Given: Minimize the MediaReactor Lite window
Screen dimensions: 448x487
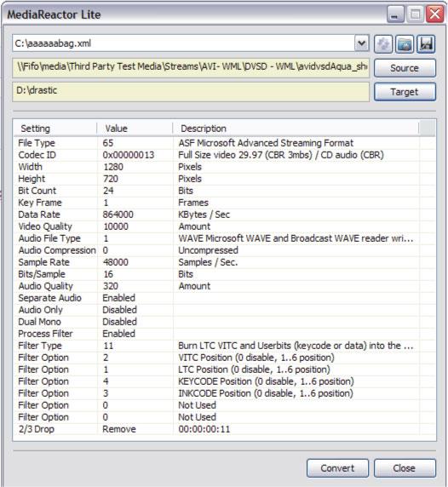Looking at the screenshot, I should (395, 14).
